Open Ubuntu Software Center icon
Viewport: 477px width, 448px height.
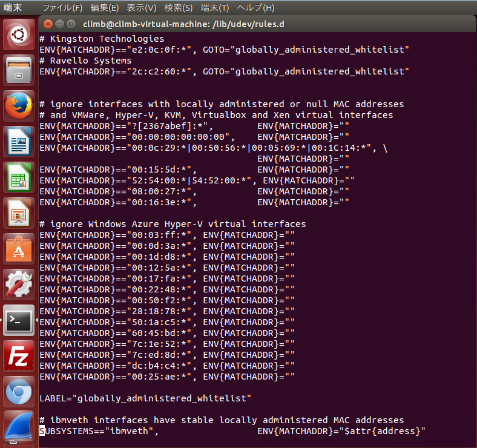(x=19, y=249)
